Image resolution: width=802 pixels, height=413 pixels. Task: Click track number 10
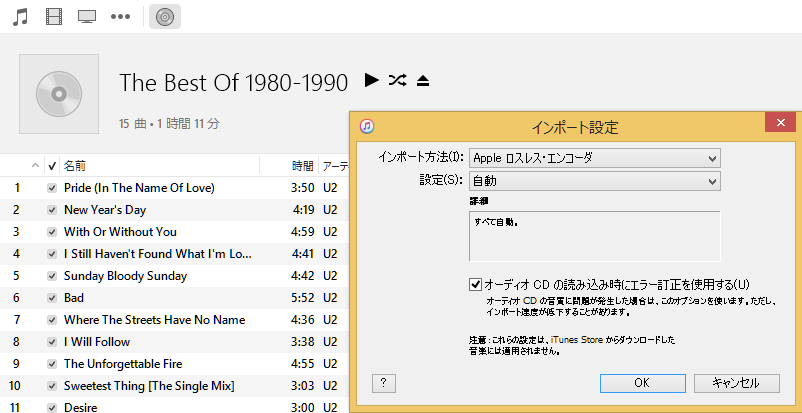[15, 386]
